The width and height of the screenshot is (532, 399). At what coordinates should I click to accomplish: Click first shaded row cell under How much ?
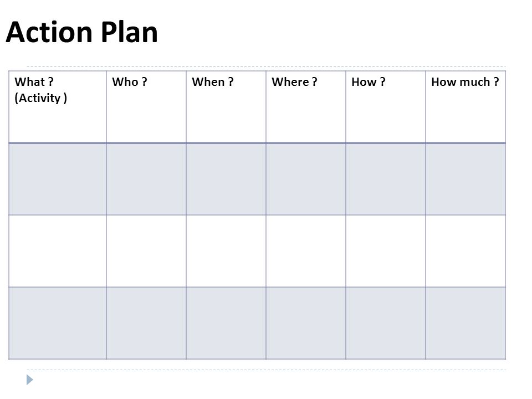465,179
